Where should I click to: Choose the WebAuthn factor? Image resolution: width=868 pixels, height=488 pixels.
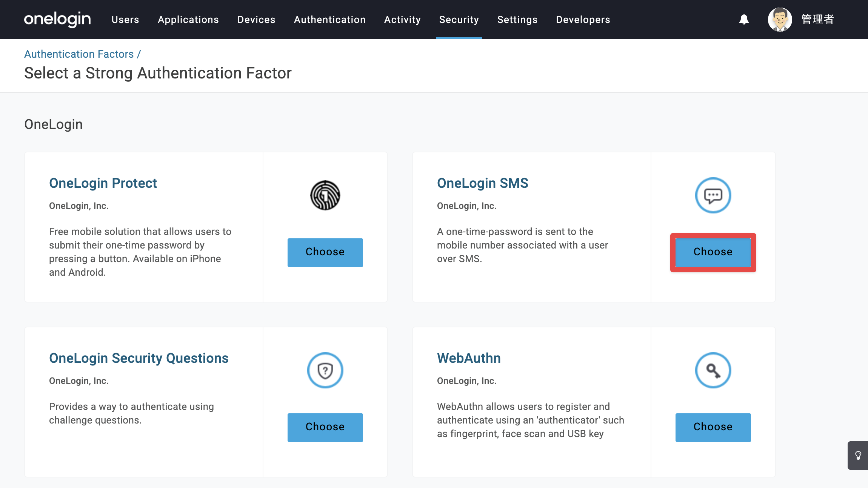pyautogui.click(x=713, y=427)
